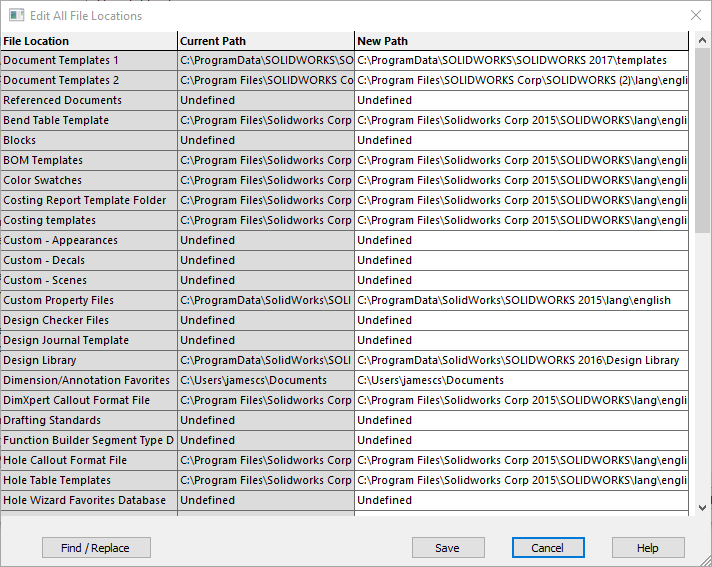Close the Edit All File Locations dialog
Image resolution: width=712 pixels, height=567 pixels.
coord(696,15)
